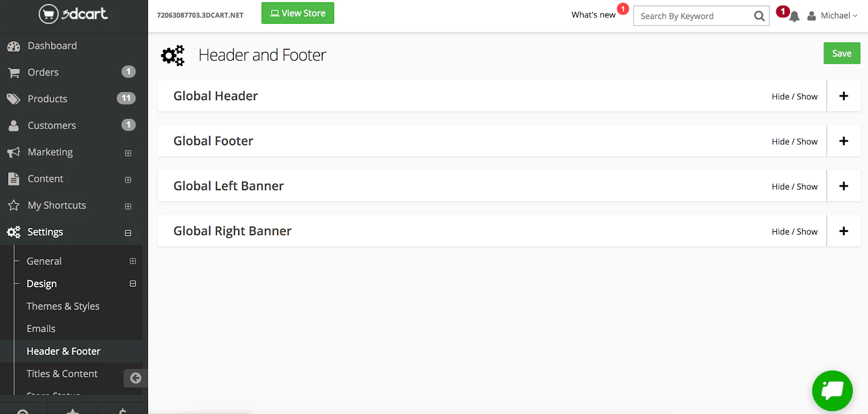Open the live chat bubble
The image size is (868, 414).
(x=832, y=391)
